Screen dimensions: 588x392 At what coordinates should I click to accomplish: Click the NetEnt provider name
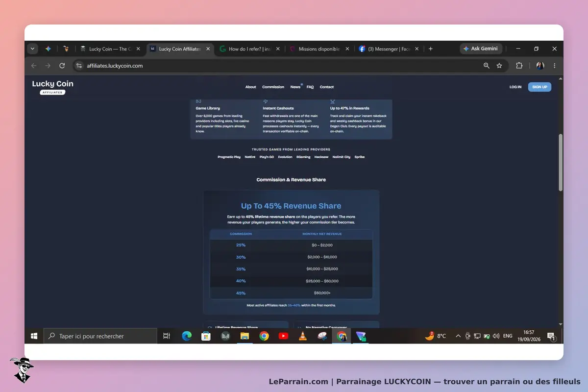250,157
